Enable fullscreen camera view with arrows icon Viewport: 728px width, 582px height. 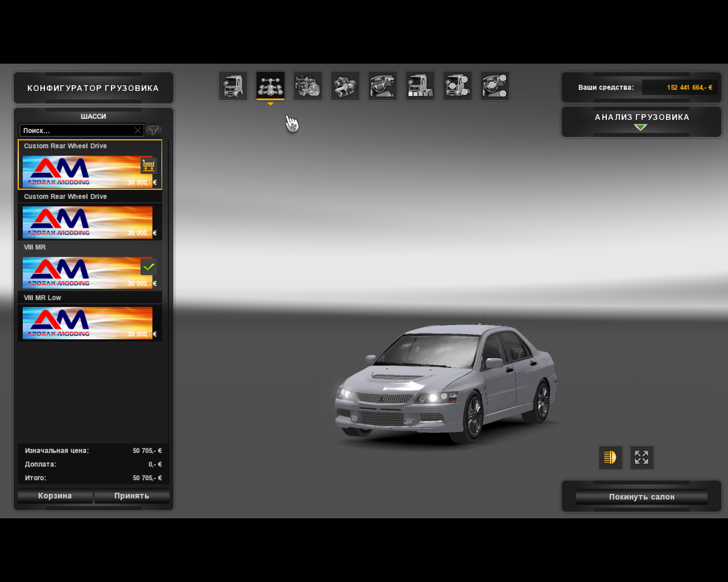(642, 458)
